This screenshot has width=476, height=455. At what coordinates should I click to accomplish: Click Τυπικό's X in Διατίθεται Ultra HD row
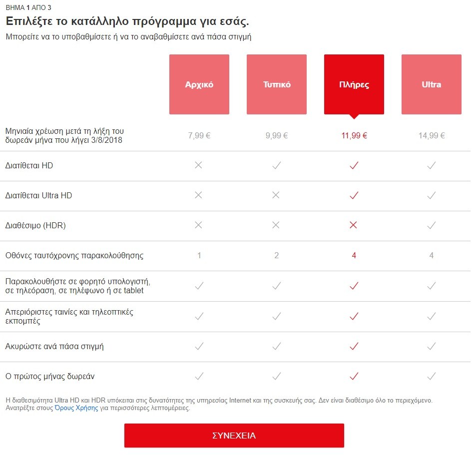[x=276, y=195]
